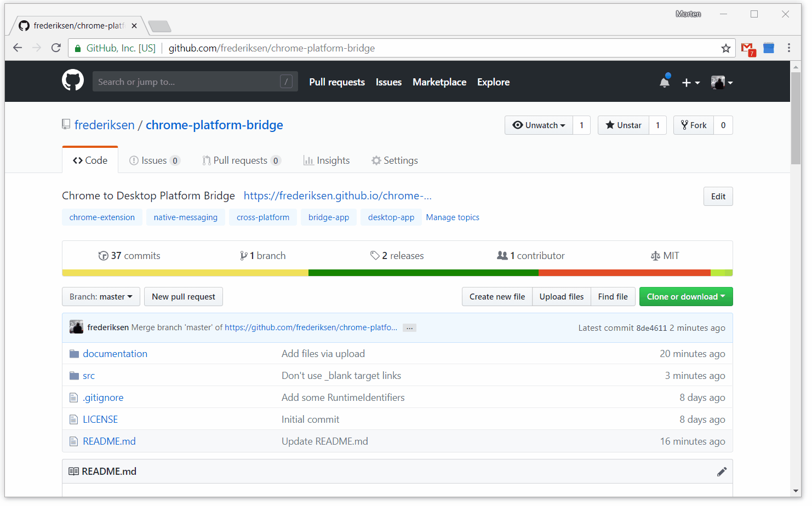Viewport: 812px width, 506px height.
Task: Open the Unwatch dropdown
Action: point(539,125)
